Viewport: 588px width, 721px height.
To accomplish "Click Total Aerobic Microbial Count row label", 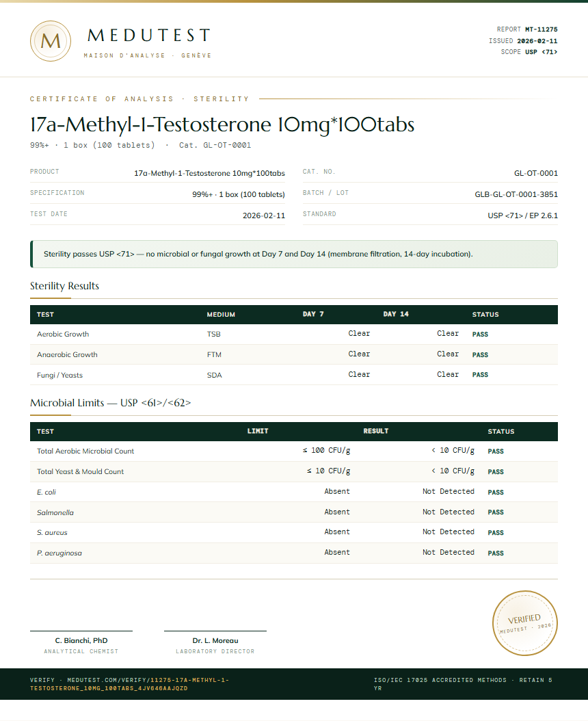I will [85, 451].
